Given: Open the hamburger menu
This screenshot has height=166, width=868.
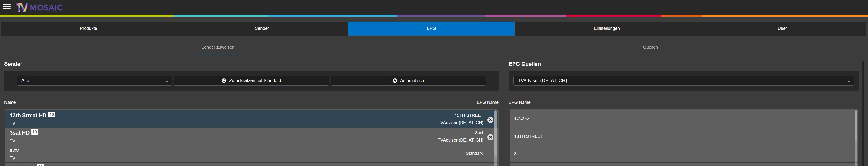Looking at the screenshot, I should [7, 7].
